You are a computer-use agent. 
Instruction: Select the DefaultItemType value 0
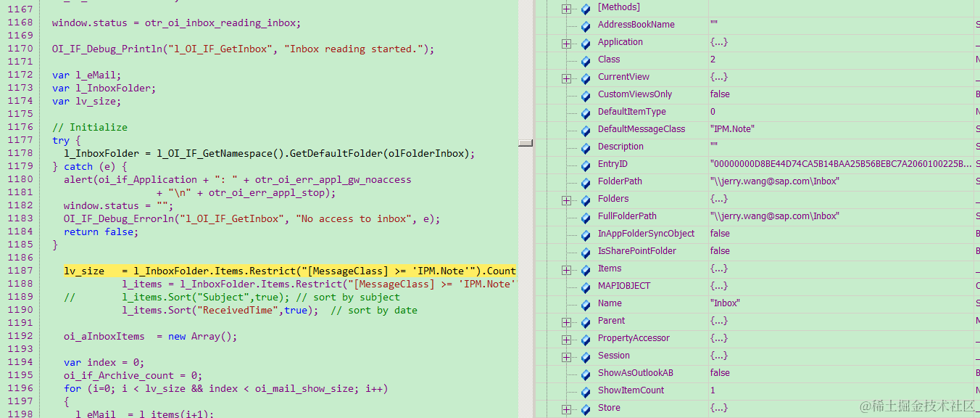pyautogui.click(x=713, y=112)
